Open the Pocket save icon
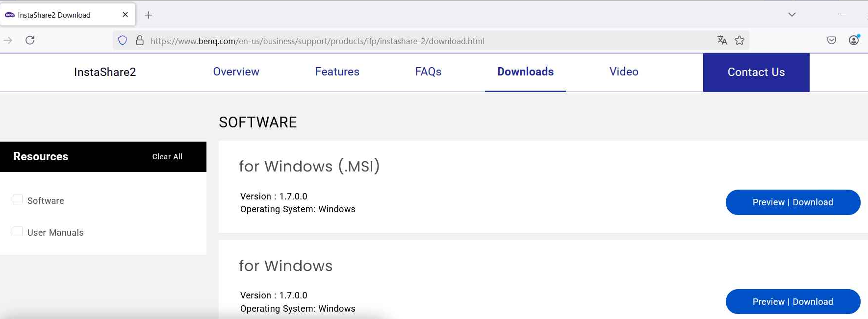Viewport: 868px width, 319px height. pos(832,40)
